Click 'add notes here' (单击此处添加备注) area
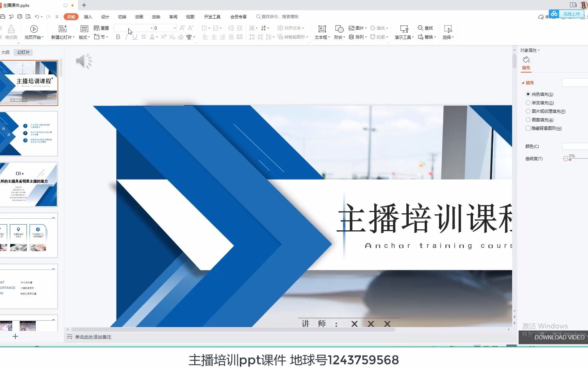This screenshot has height=368, width=588. [x=93, y=337]
